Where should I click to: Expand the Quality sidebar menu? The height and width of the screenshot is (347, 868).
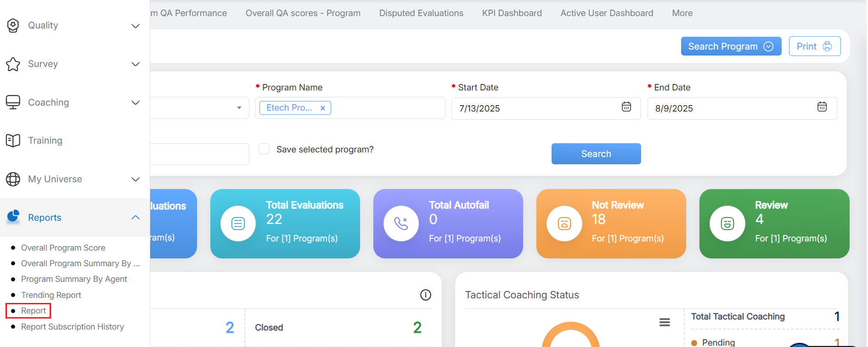click(135, 26)
